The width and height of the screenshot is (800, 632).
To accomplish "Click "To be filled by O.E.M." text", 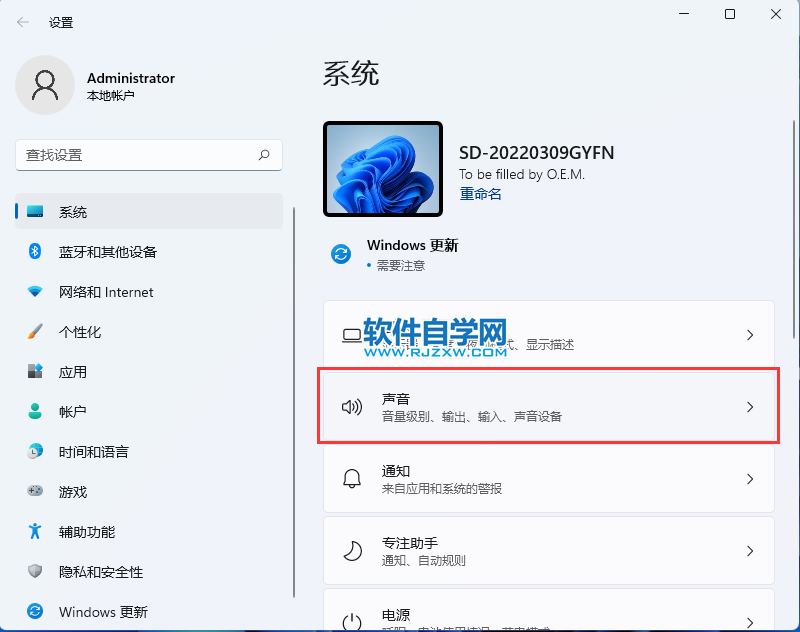I will pos(521,174).
